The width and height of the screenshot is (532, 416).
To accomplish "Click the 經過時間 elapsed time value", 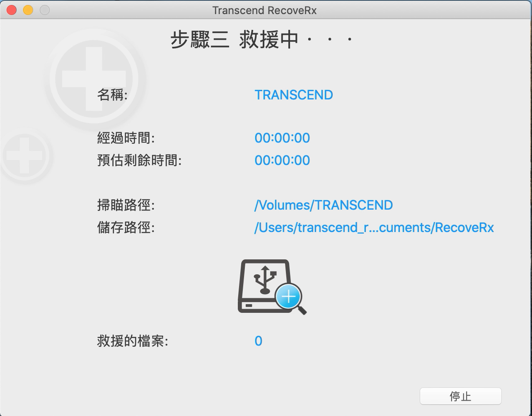I will point(282,138).
